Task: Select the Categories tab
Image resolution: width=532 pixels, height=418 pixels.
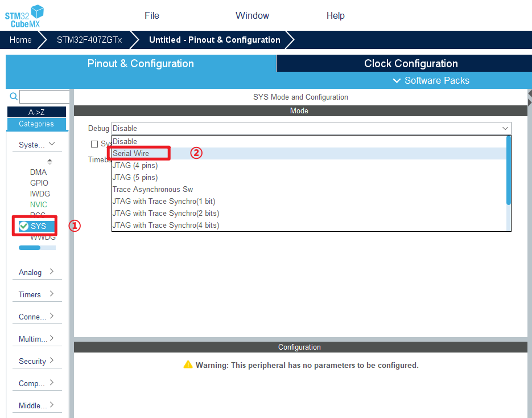Action: (x=36, y=124)
